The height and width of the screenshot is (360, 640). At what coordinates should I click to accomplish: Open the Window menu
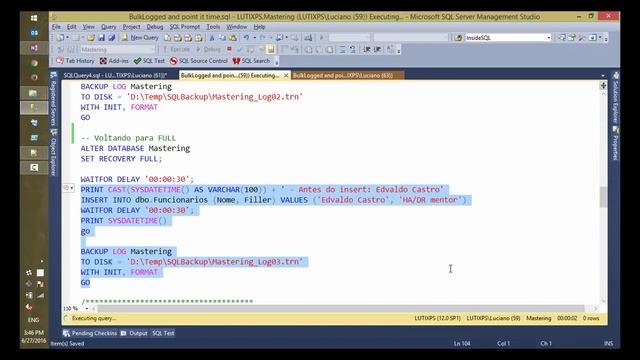(x=237, y=27)
